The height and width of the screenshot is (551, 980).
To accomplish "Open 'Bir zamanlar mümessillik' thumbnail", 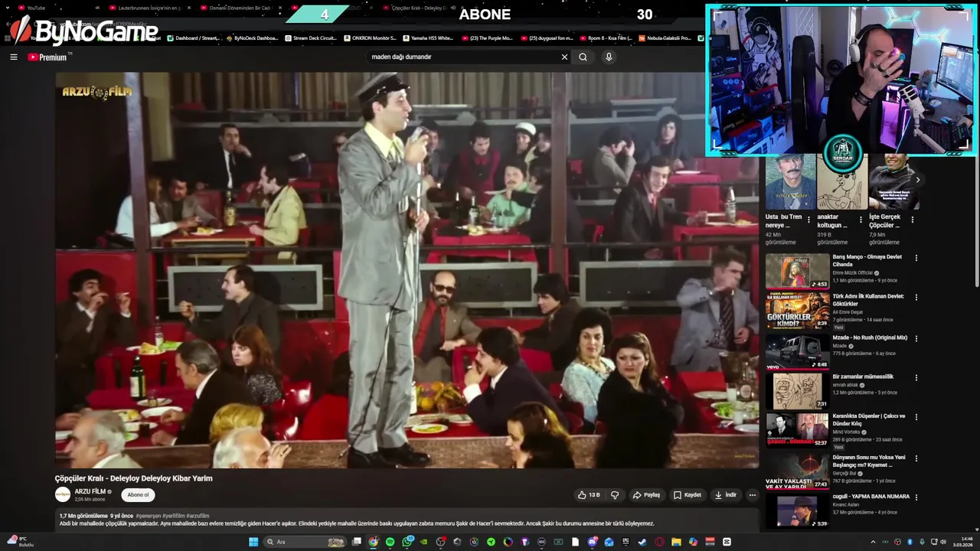I will coord(797,391).
